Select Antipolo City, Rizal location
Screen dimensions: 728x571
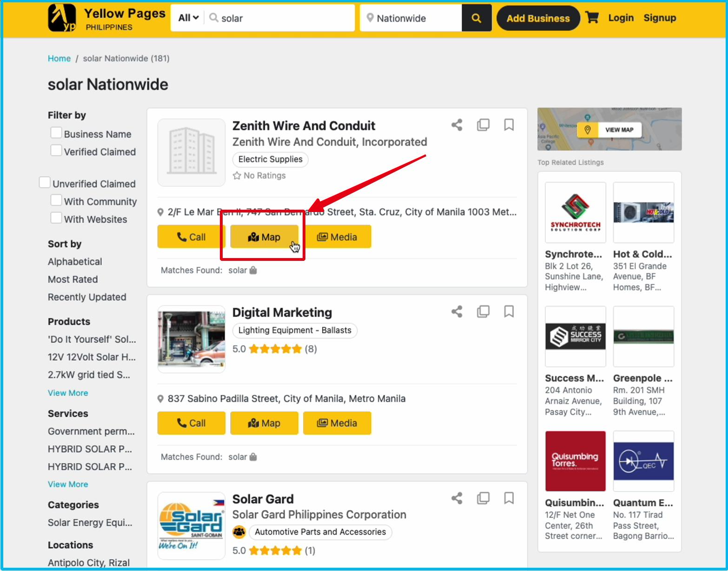[89, 562]
